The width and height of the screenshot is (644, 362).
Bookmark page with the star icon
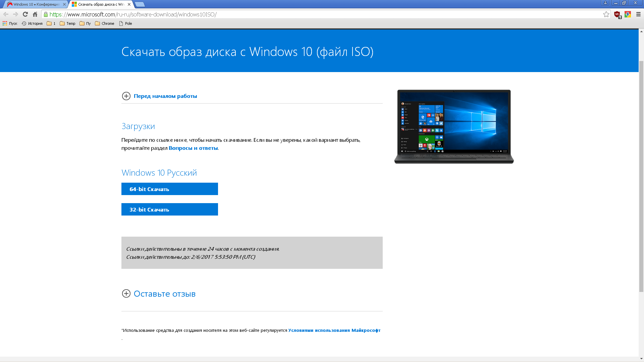[x=606, y=14]
